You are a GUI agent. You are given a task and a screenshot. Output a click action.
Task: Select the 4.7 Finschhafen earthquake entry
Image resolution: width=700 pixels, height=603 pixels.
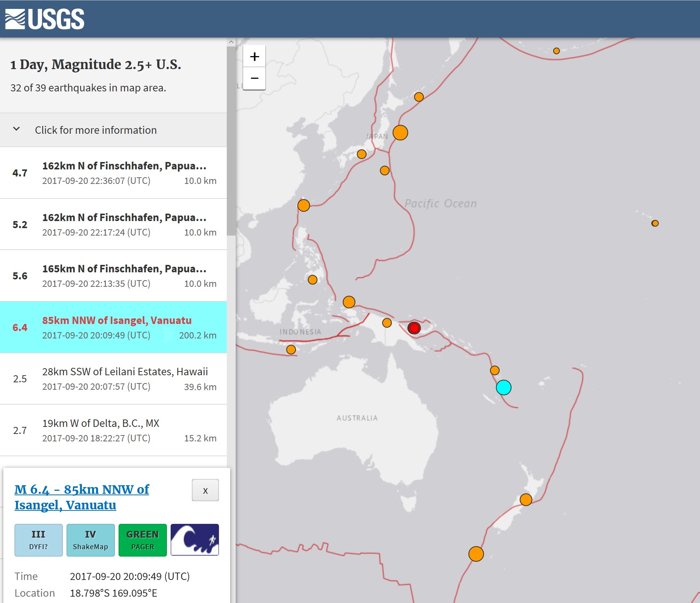pos(113,173)
